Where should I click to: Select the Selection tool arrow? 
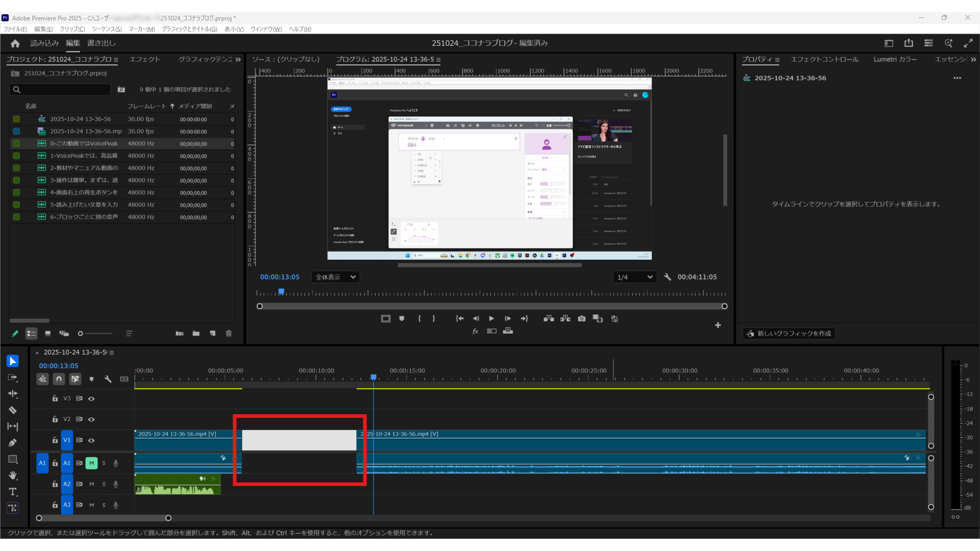13,361
